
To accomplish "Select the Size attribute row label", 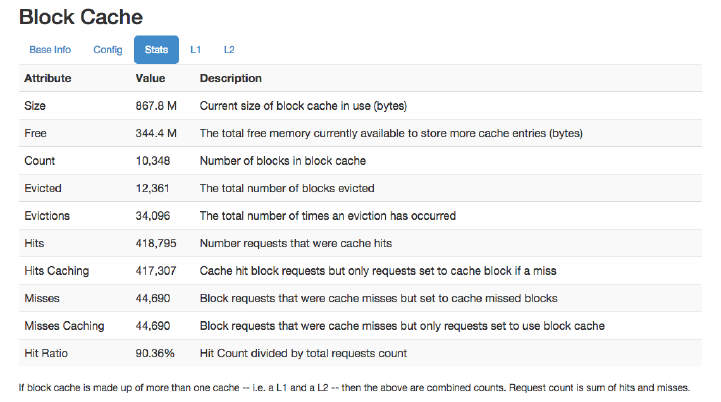I will [x=35, y=105].
